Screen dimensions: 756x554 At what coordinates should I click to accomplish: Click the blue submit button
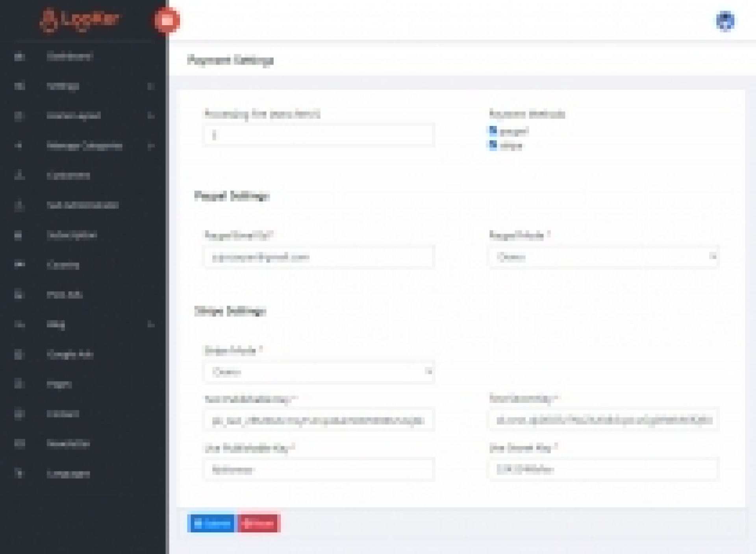tap(211, 523)
